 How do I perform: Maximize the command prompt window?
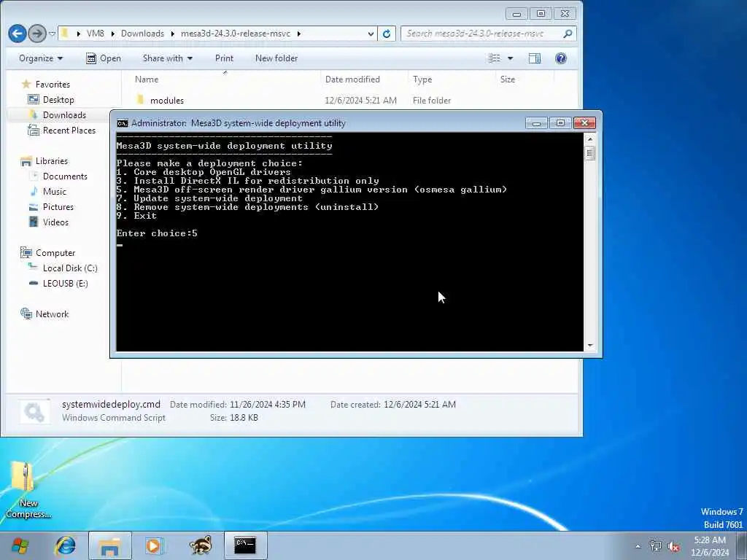click(x=560, y=123)
